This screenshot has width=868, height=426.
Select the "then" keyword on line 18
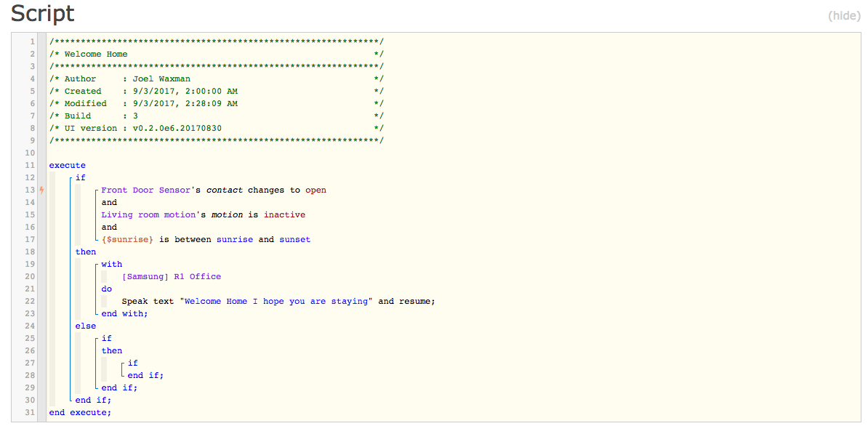pyautogui.click(x=86, y=252)
